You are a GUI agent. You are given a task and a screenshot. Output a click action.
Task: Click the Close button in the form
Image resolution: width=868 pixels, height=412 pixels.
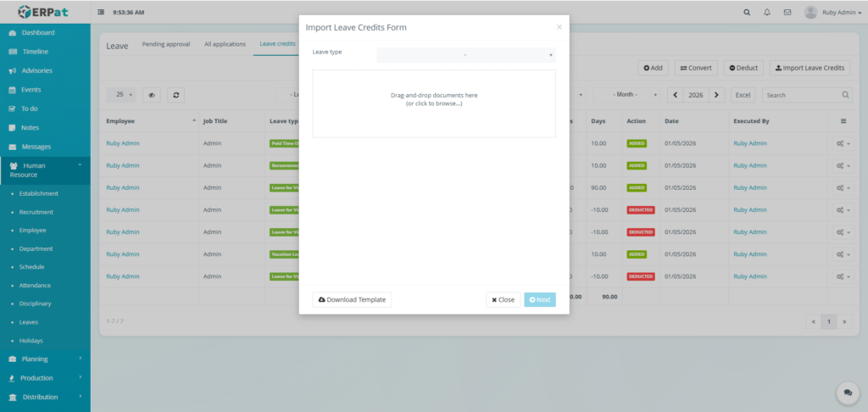point(504,299)
